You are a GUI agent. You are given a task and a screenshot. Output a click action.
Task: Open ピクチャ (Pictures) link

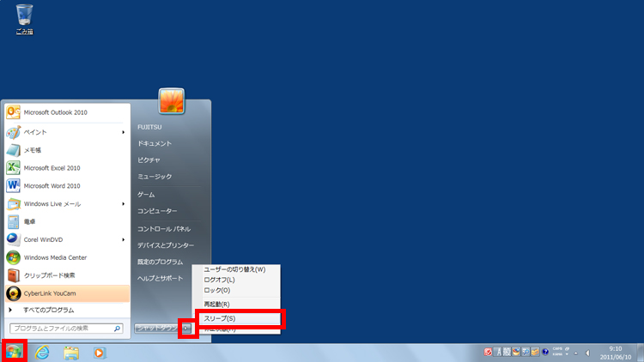pos(149,160)
